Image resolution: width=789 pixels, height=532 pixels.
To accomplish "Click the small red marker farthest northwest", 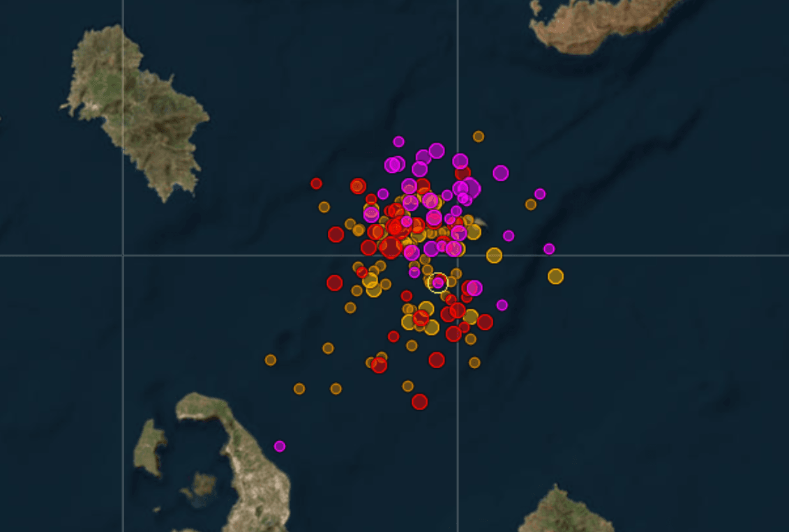I will (316, 183).
